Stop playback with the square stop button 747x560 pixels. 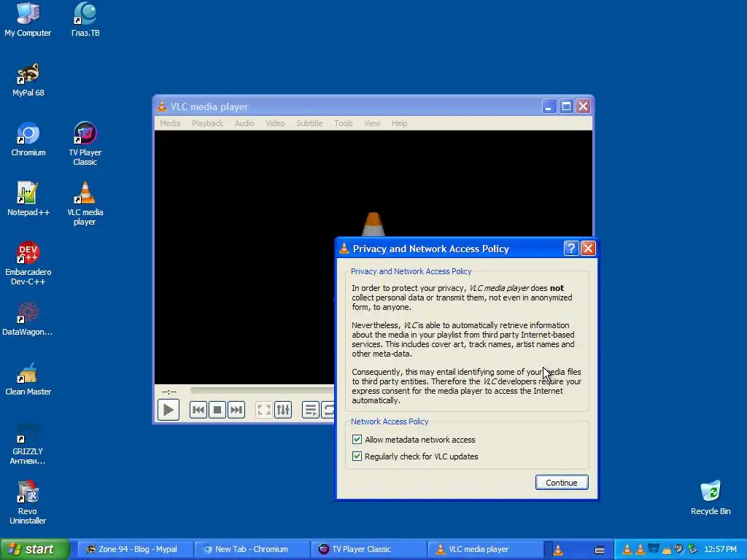217,410
